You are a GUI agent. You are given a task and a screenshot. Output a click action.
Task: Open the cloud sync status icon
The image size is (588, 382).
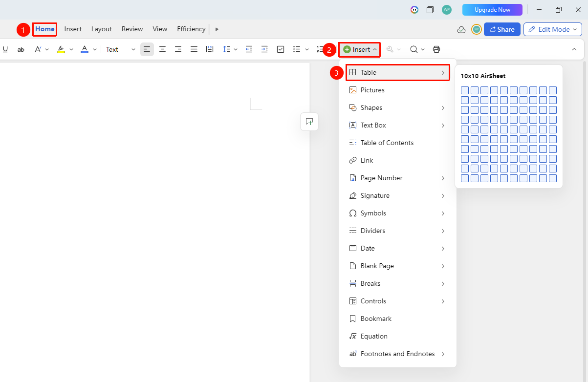[x=461, y=29]
